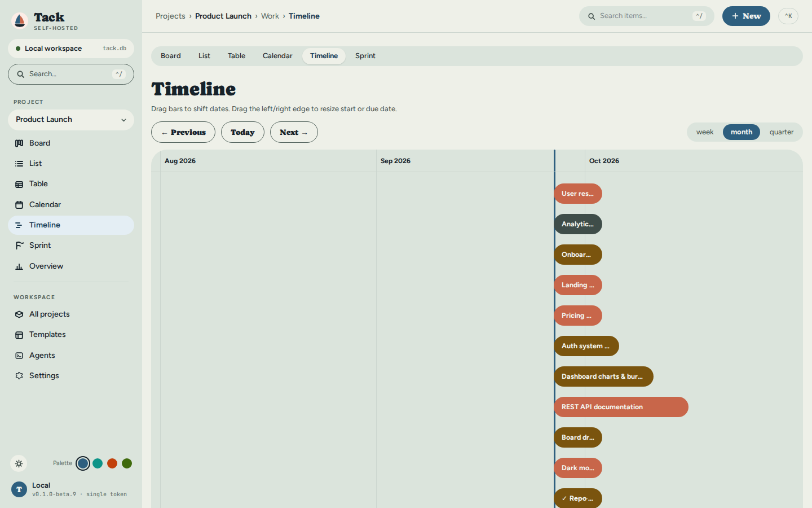The width and height of the screenshot is (812, 508).
Task: Open Agents icon in sidebar
Action: click(19, 356)
